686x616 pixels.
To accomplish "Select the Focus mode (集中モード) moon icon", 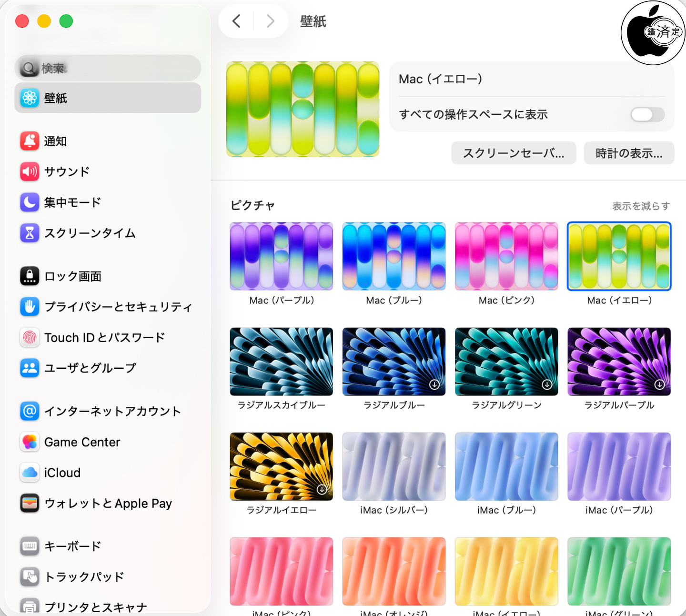I will [30, 202].
